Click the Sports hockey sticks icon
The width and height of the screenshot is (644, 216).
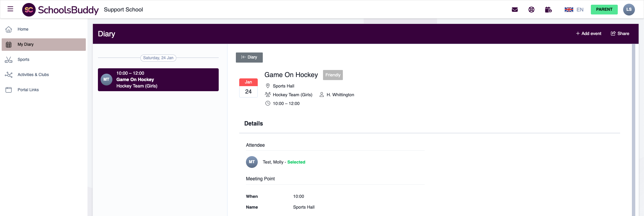click(9, 60)
